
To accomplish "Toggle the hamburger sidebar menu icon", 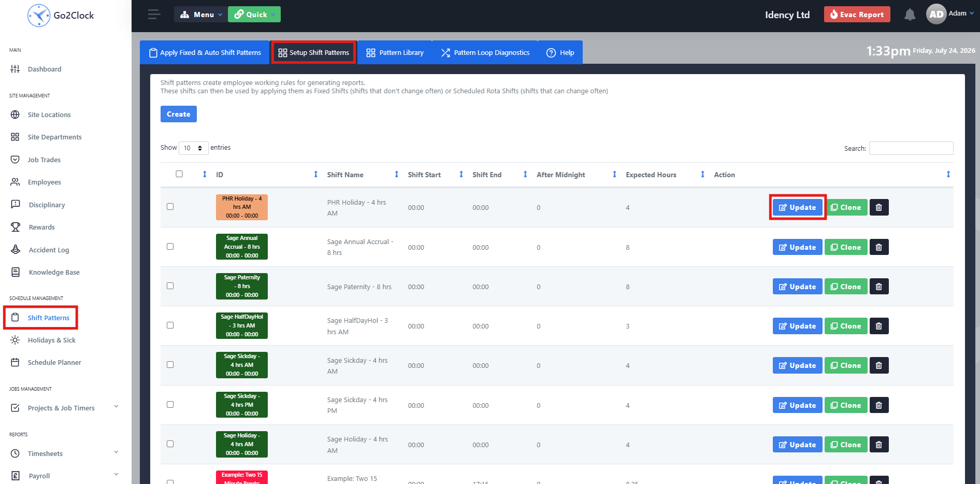I will pos(154,15).
